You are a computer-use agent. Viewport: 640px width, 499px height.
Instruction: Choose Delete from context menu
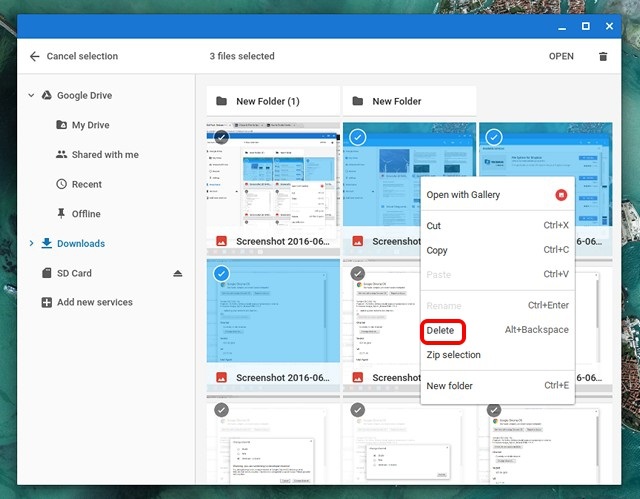498,330
